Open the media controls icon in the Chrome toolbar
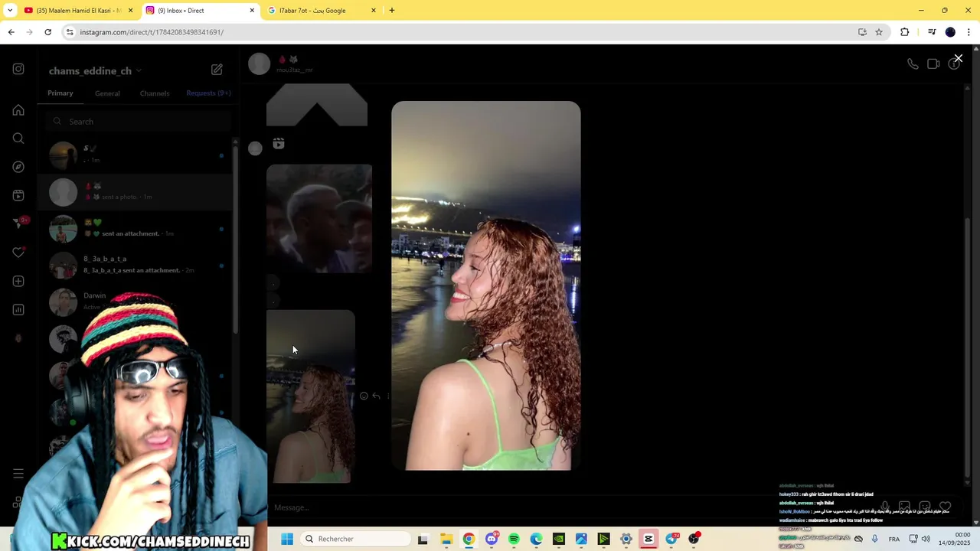 (x=932, y=32)
